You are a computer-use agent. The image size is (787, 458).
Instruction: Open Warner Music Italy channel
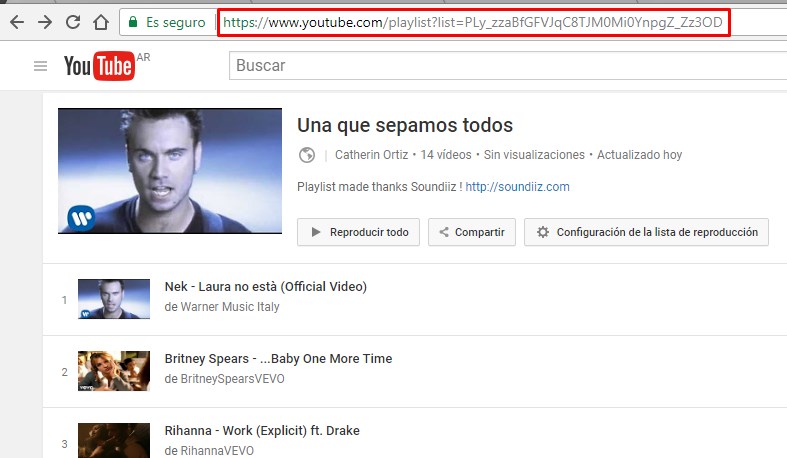230,307
